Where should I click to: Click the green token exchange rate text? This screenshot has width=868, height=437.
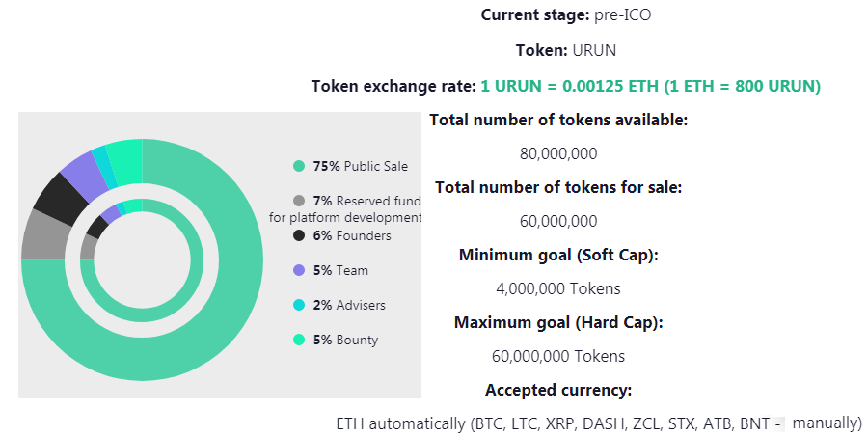(650, 86)
